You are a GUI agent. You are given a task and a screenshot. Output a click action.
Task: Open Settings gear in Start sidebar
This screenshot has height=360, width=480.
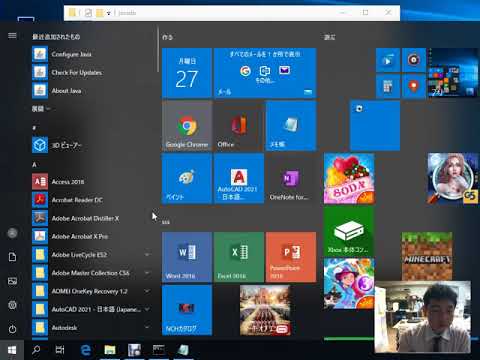[x=12, y=305]
